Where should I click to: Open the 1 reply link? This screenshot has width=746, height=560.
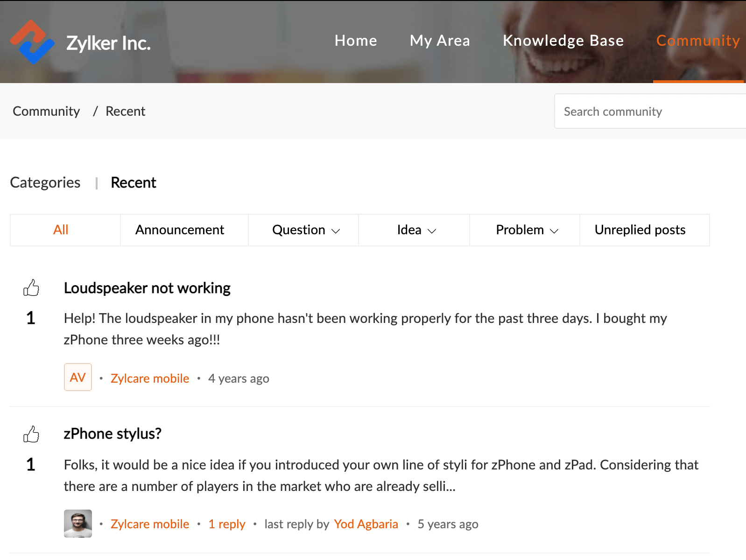(227, 524)
